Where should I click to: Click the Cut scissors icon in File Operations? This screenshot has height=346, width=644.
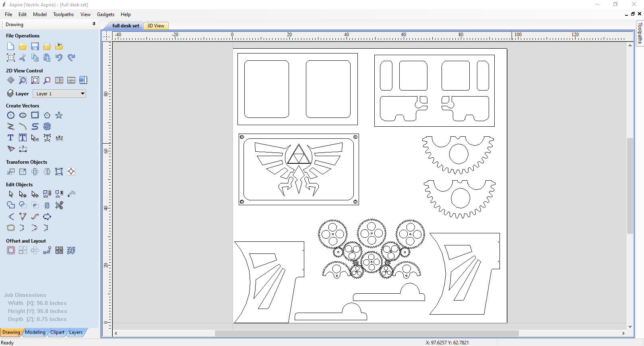point(23,58)
